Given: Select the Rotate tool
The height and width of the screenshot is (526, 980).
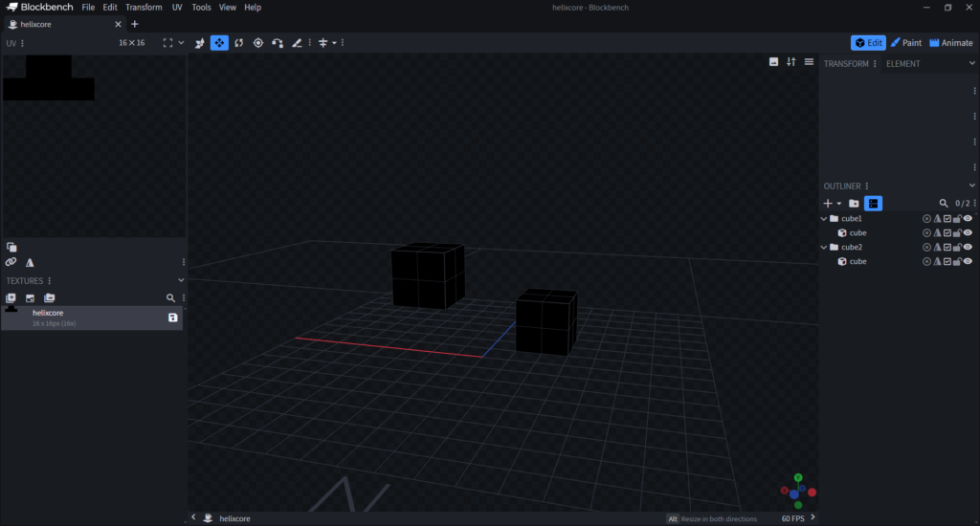Looking at the screenshot, I should pos(238,43).
